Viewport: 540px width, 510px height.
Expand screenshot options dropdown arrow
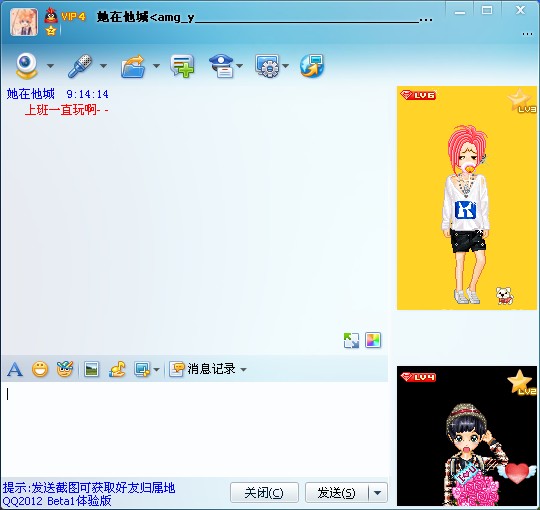[157, 370]
